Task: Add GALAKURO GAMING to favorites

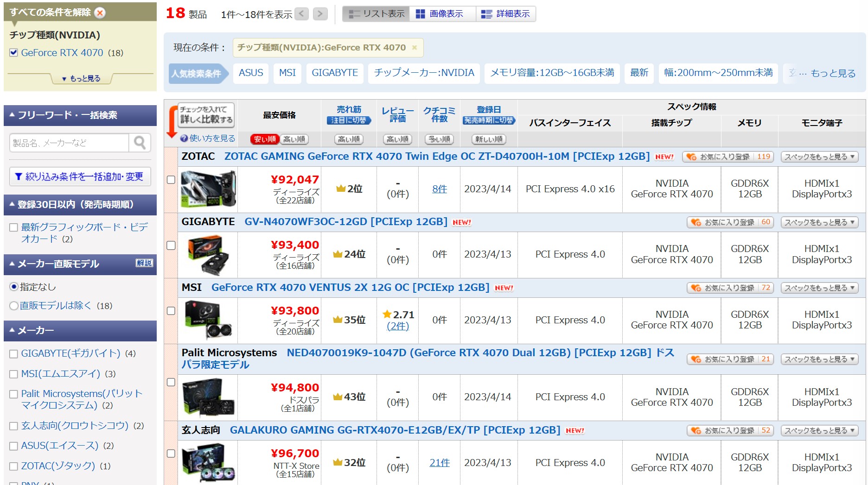Action: pyautogui.click(x=730, y=430)
